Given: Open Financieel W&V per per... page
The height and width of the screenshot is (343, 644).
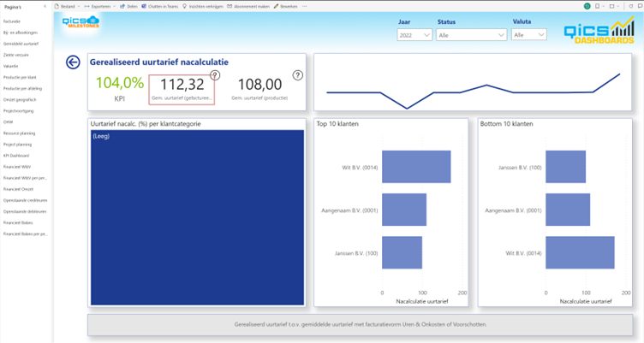Looking at the screenshot, I should [x=25, y=178].
